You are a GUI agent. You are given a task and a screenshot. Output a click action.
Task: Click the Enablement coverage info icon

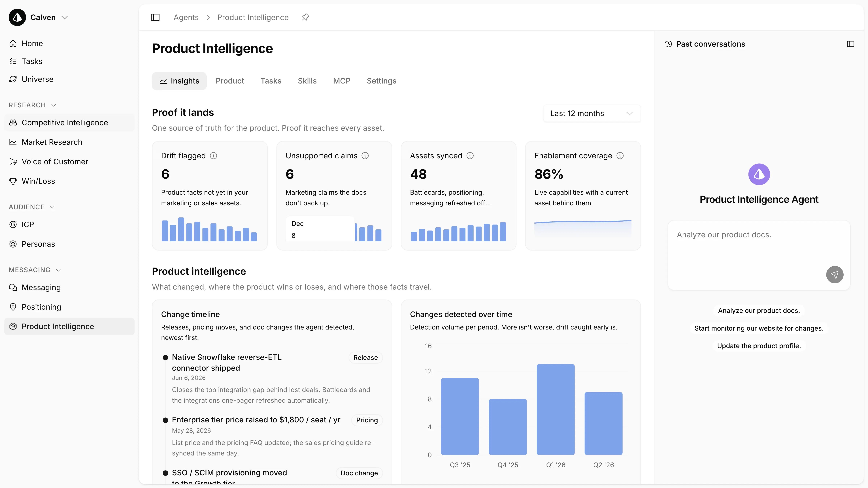pos(620,156)
